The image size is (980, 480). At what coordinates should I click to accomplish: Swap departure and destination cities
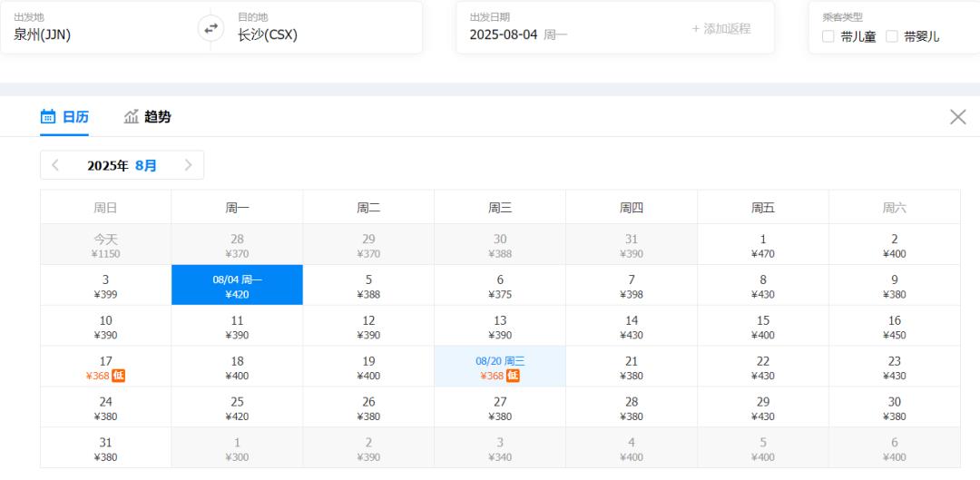pyautogui.click(x=211, y=28)
